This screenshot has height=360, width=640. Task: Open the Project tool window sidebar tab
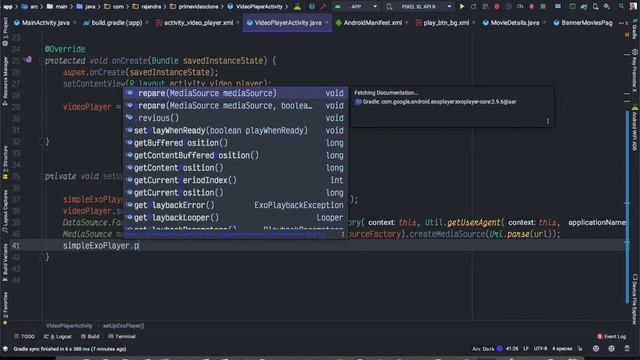(5, 32)
